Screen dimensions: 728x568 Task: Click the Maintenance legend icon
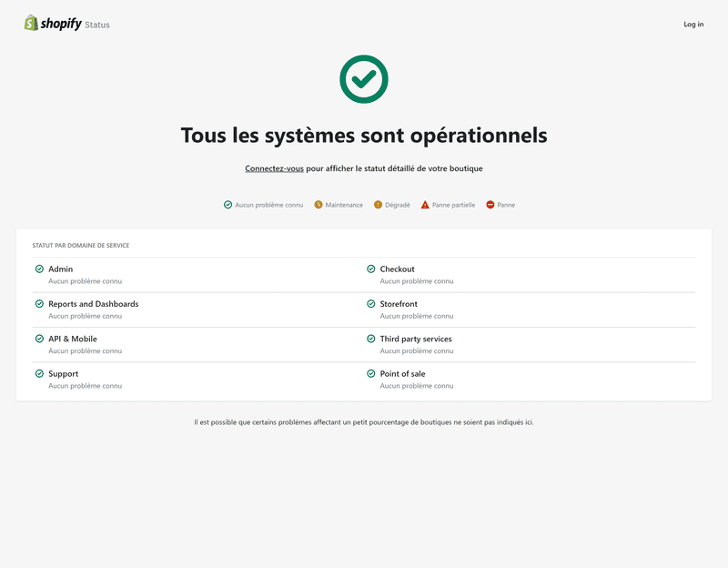(318, 205)
